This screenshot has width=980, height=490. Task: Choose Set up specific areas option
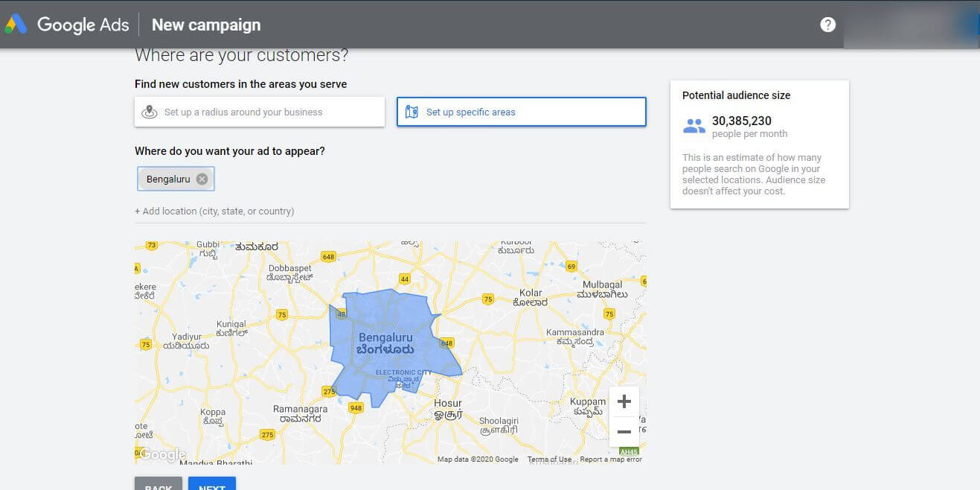tap(522, 112)
